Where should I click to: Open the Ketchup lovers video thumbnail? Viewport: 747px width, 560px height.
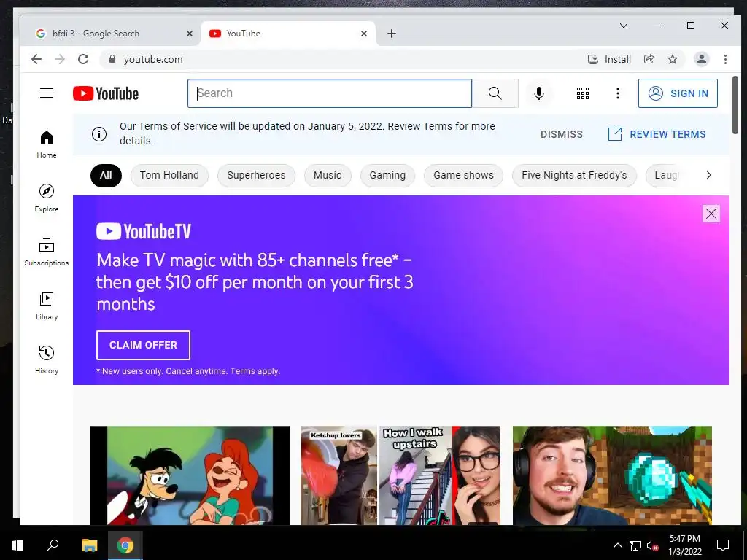click(400, 475)
